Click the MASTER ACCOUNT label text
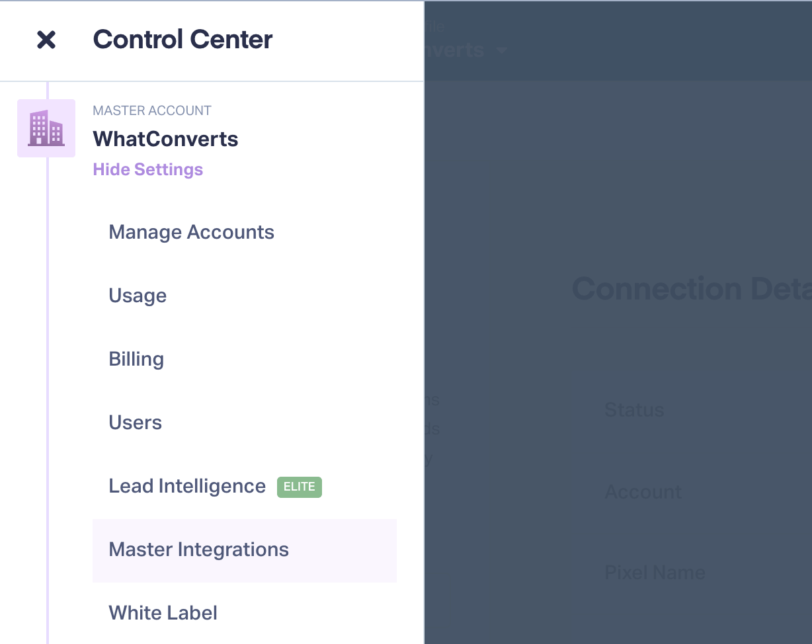The height and width of the screenshot is (644, 812). (x=152, y=110)
